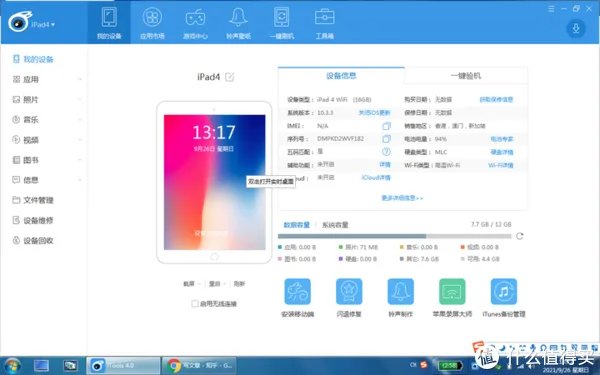Open the Wi-Fi详情 link
Image resolution: width=600 pixels, height=375 pixels.
501,165
